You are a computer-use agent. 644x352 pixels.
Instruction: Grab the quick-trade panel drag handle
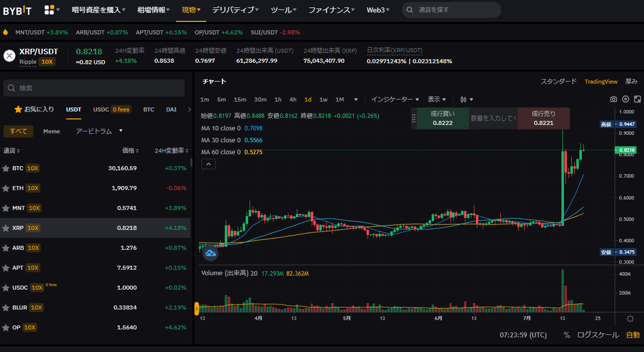click(413, 119)
